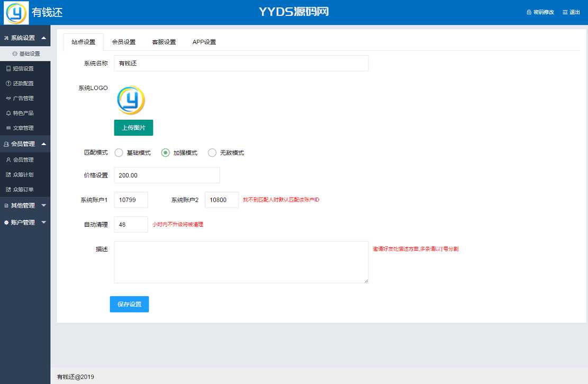
Task: Click the 密码修改 lock icon in header
Action: 529,12
